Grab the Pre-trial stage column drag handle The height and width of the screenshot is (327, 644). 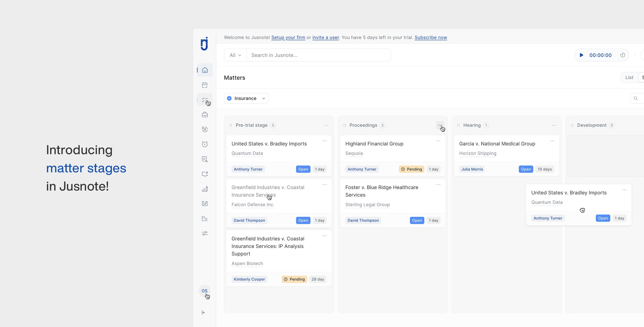click(231, 125)
